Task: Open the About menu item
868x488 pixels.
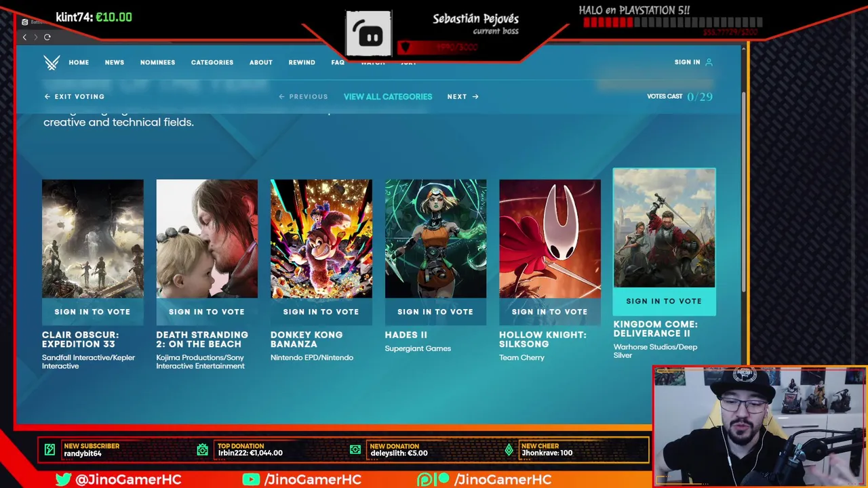Action: click(261, 62)
